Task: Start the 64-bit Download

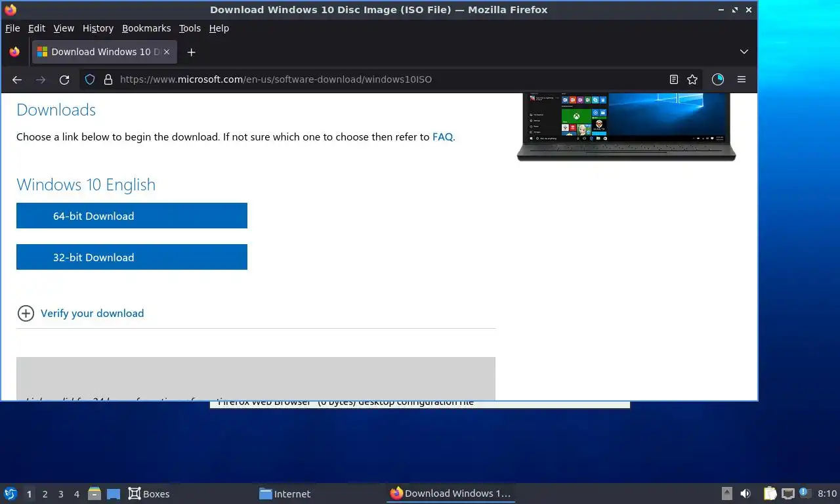Action: (x=132, y=216)
